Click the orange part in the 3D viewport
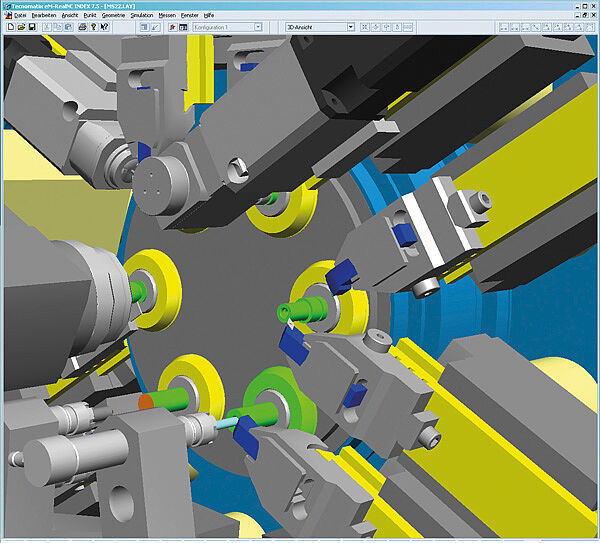600x543 pixels. [145, 401]
